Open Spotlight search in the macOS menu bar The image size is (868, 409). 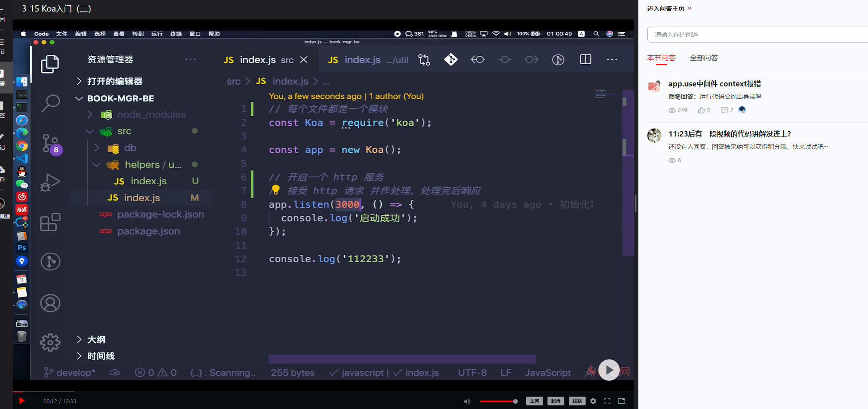point(596,34)
